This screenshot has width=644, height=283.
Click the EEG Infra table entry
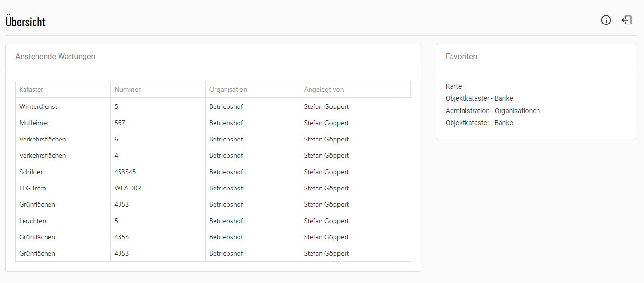pos(33,188)
